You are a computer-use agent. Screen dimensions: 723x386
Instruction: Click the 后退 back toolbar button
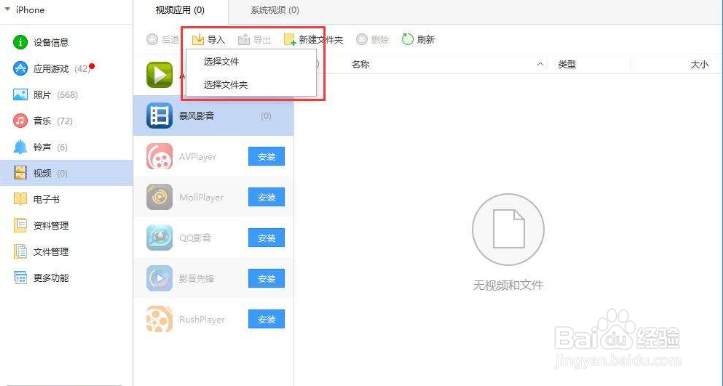tap(162, 40)
